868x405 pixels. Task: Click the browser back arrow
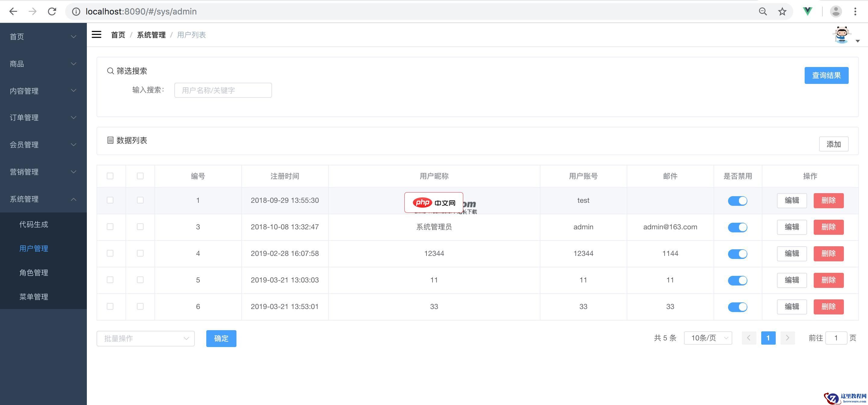point(13,11)
